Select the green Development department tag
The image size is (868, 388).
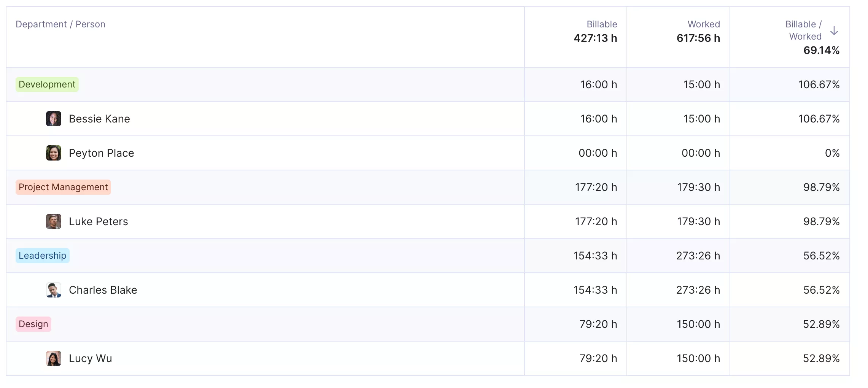point(47,84)
